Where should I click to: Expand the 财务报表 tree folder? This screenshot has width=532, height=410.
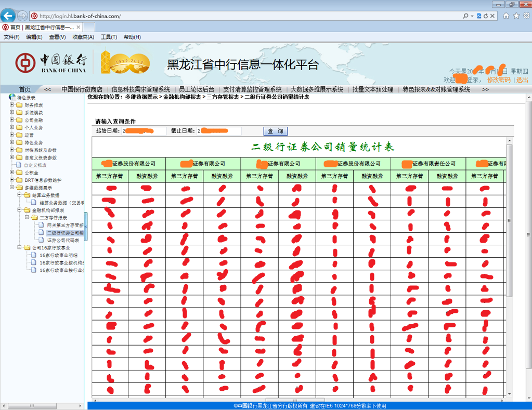pos(12,105)
